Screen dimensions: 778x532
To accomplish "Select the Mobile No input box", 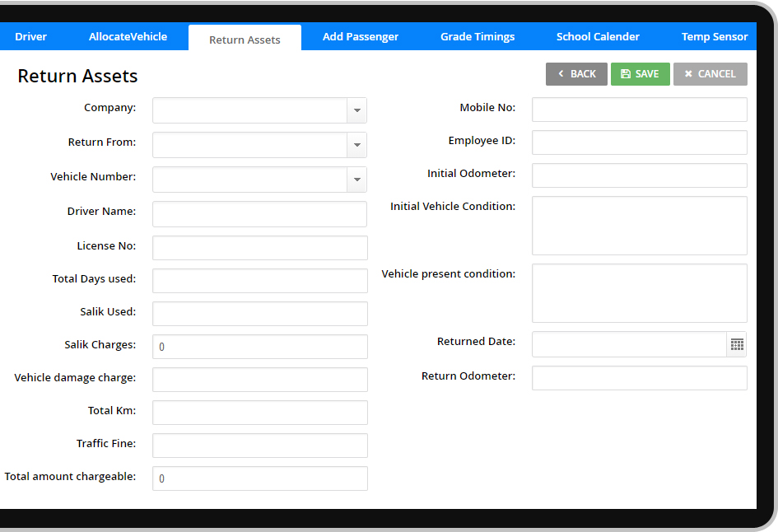I will tap(639, 110).
